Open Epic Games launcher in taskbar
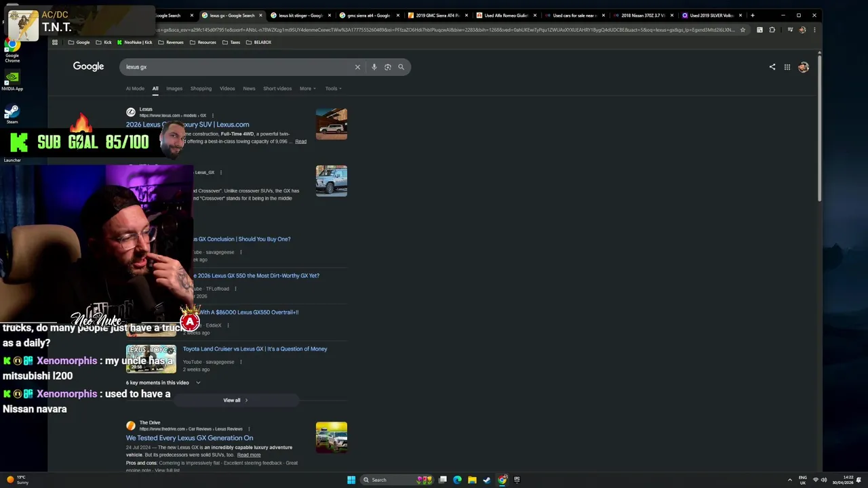The image size is (868, 488). (x=517, y=480)
